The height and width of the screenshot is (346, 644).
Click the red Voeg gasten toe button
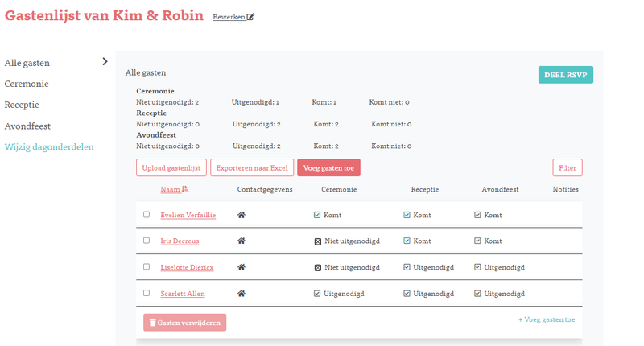(328, 168)
